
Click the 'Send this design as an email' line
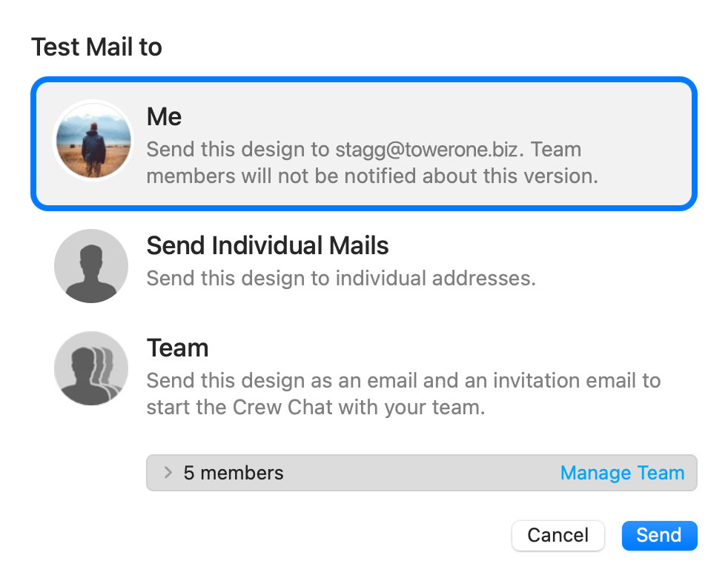coord(403,380)
